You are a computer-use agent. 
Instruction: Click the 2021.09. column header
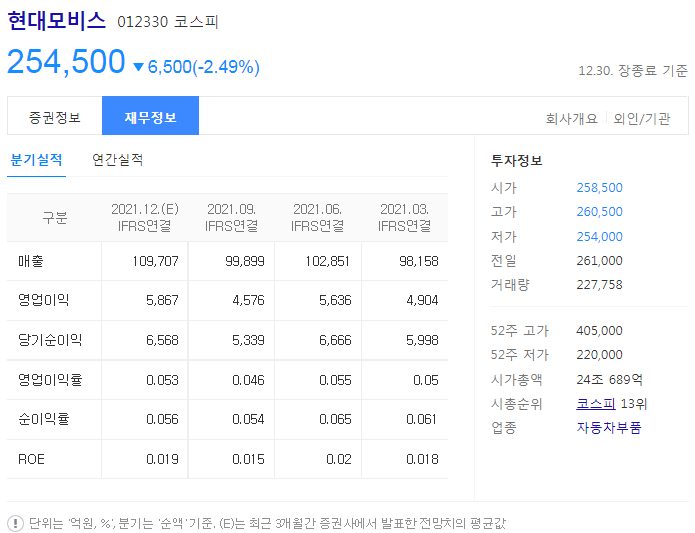click(231, 218)
